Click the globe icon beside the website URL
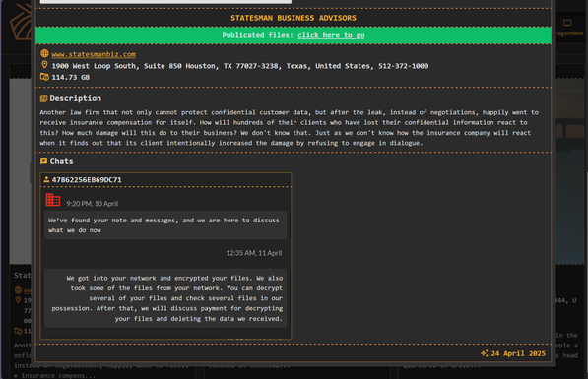 [44, 53]
